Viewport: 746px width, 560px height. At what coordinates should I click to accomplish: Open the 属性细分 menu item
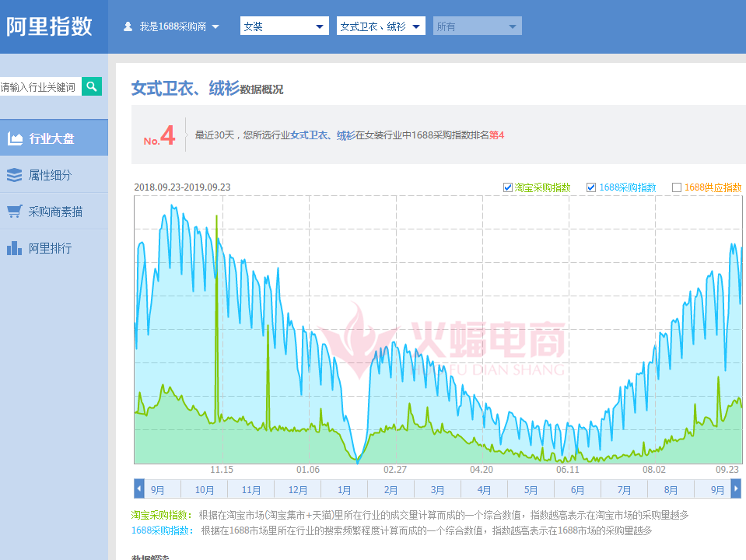pos(54,175)
